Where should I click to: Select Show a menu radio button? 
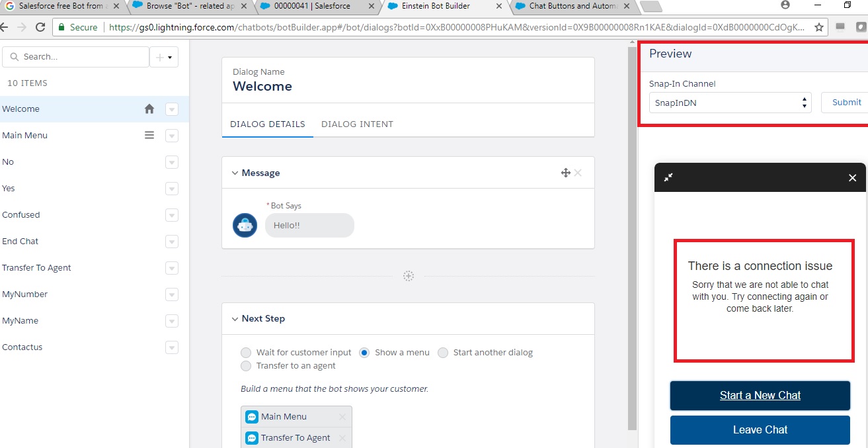point(364,353)
